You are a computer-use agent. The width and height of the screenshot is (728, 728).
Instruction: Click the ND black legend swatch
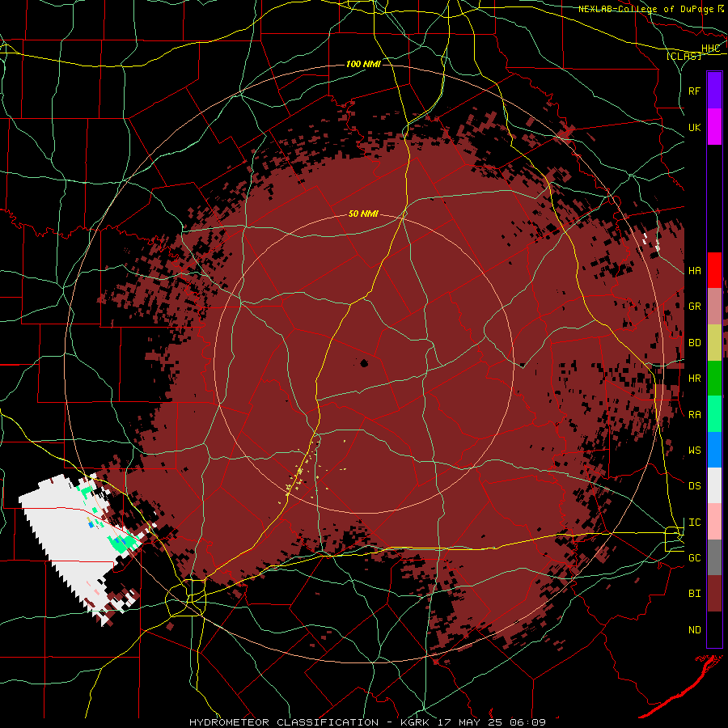pos(714,629)
